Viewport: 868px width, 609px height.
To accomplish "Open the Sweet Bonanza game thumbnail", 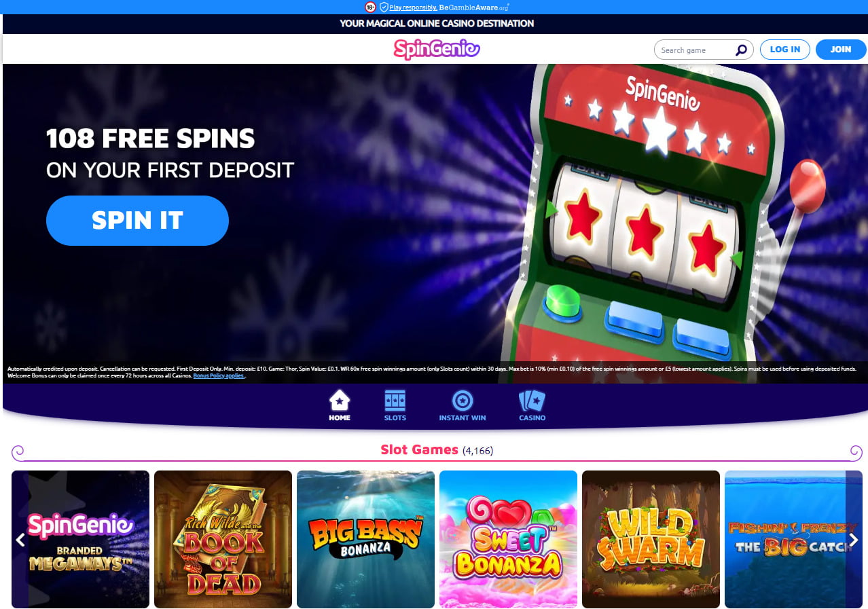I will pyautogui.click(x=508, y=539).
